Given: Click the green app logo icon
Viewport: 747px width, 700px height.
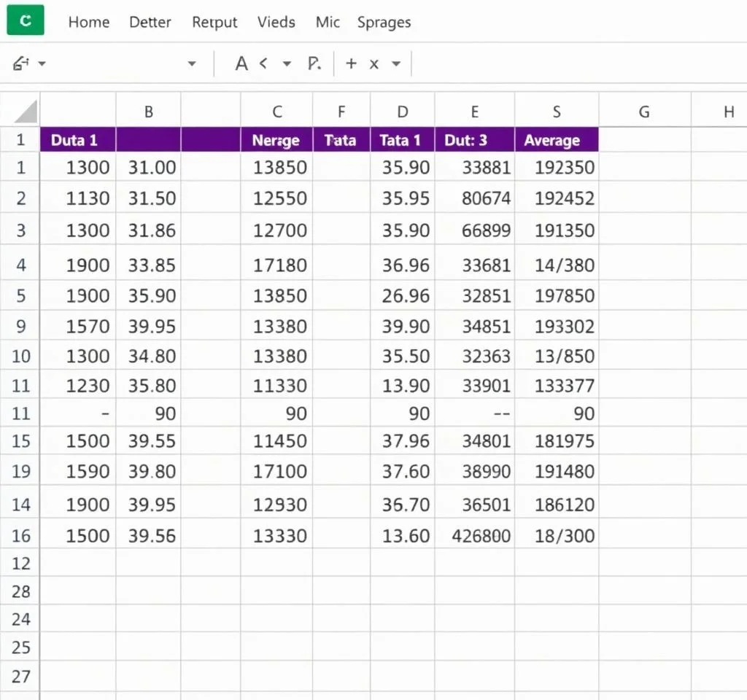Looking at the screenshot, I should pyautogui.click(x=26, y=20).
